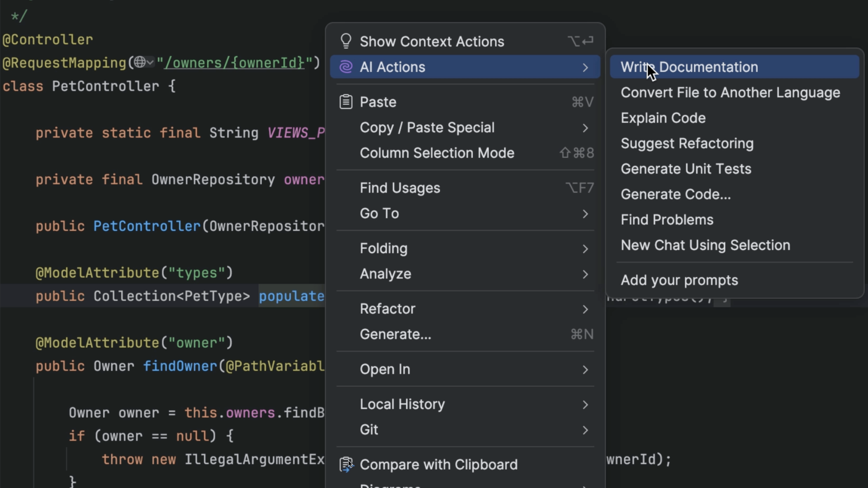Choose Find Problems

click(x=667, y=220)
